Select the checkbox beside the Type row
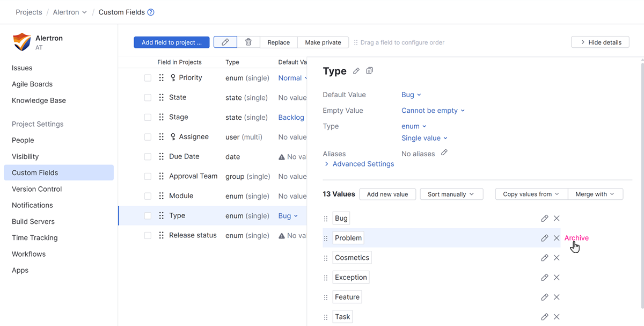Viewport: 644px width, 326px height. pos(148,215)
